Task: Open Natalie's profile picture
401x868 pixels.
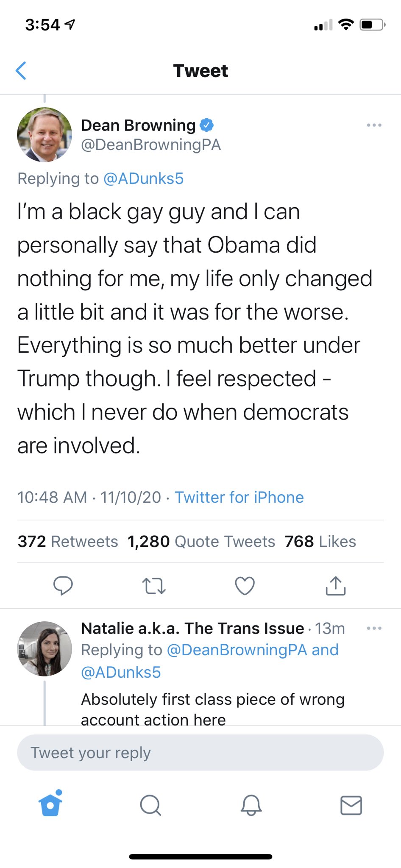Action: (x=45, y=648)
